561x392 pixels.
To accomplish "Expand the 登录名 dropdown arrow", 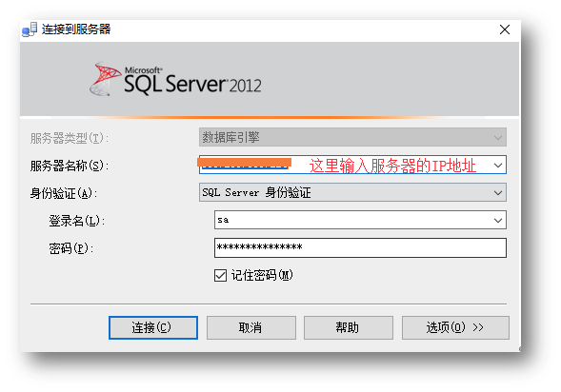I will point(498,220).
